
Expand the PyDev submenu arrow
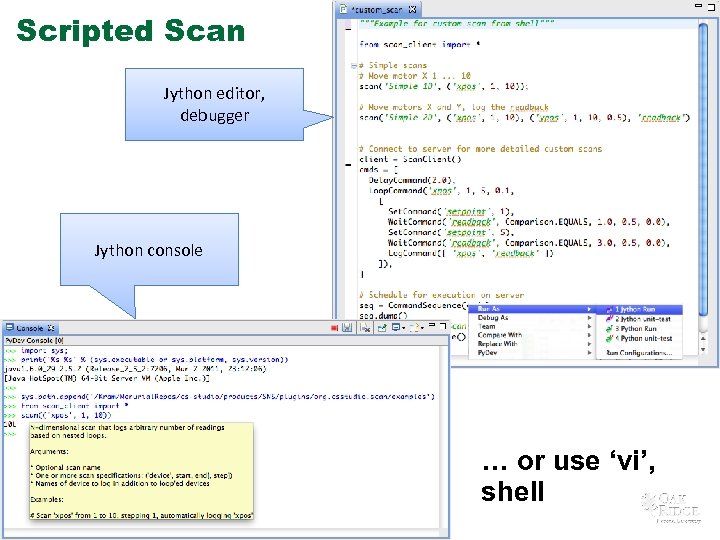tap(589, 353)
